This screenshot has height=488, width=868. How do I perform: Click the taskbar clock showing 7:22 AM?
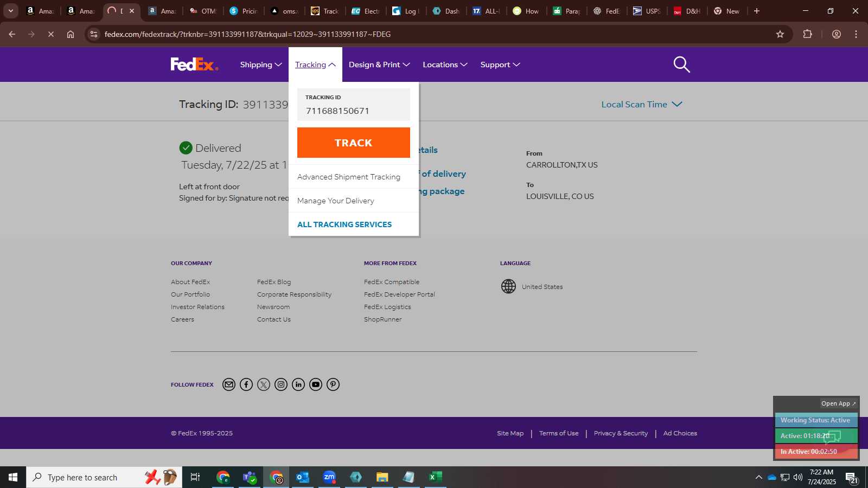pos(821,477)
